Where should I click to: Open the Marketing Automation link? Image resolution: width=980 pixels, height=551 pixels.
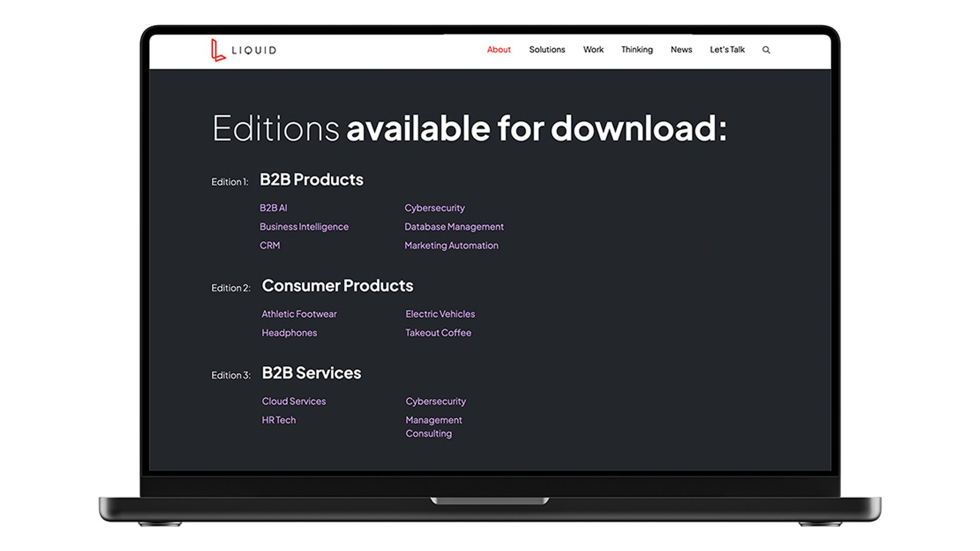451,245
